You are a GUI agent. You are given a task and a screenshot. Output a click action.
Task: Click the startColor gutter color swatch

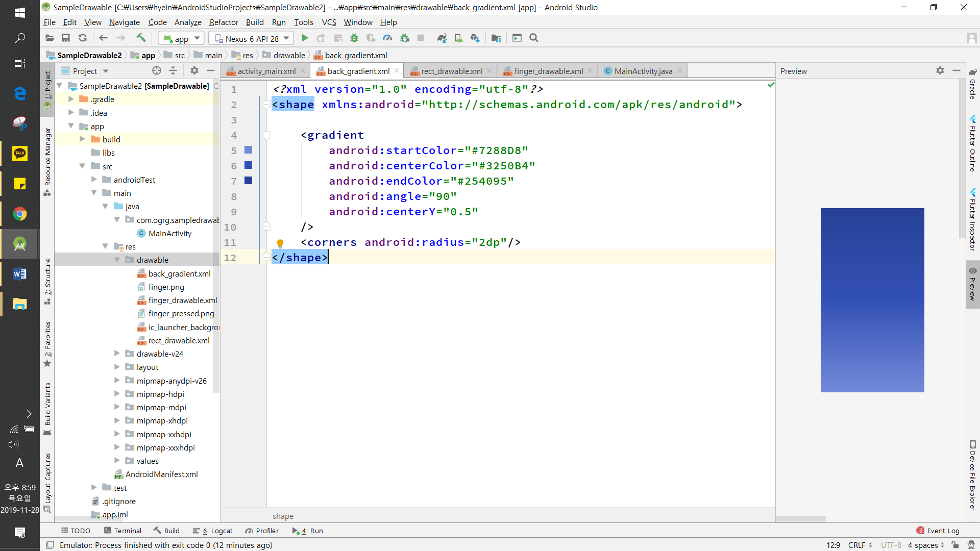click(x=249, y=150)
